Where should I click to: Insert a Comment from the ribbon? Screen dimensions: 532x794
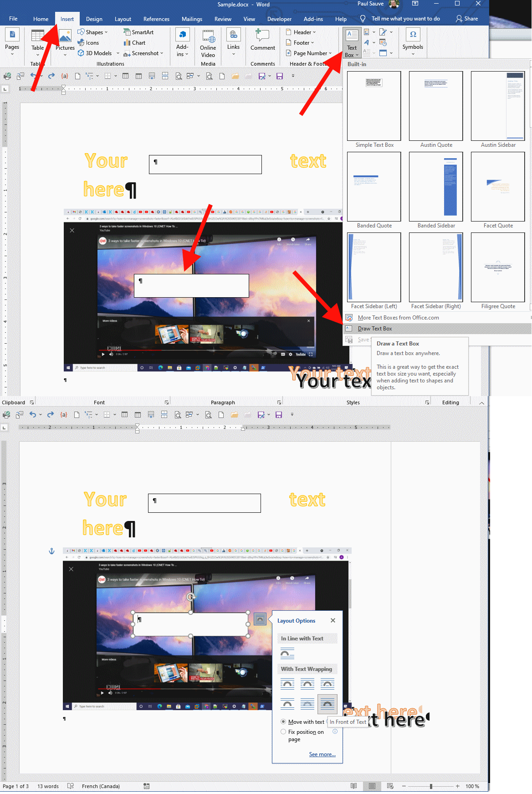pyautogui.click(x=262, y=40)
